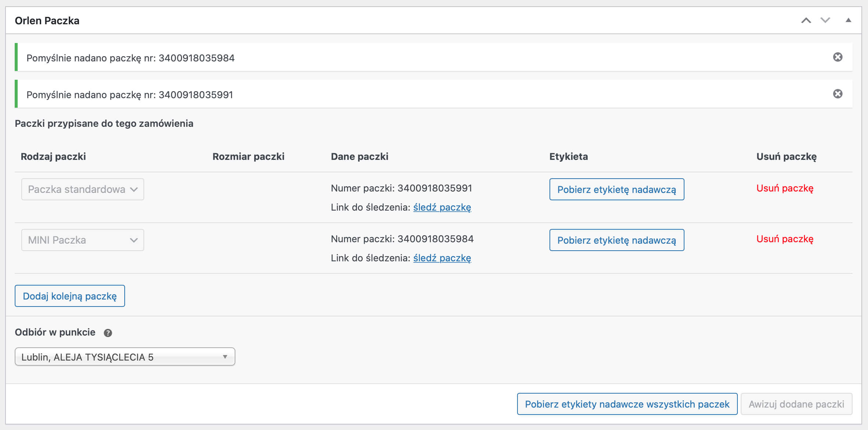Click the Usuń paczkę column header
This screenshot has height=430, width=868.
(786, 157)
